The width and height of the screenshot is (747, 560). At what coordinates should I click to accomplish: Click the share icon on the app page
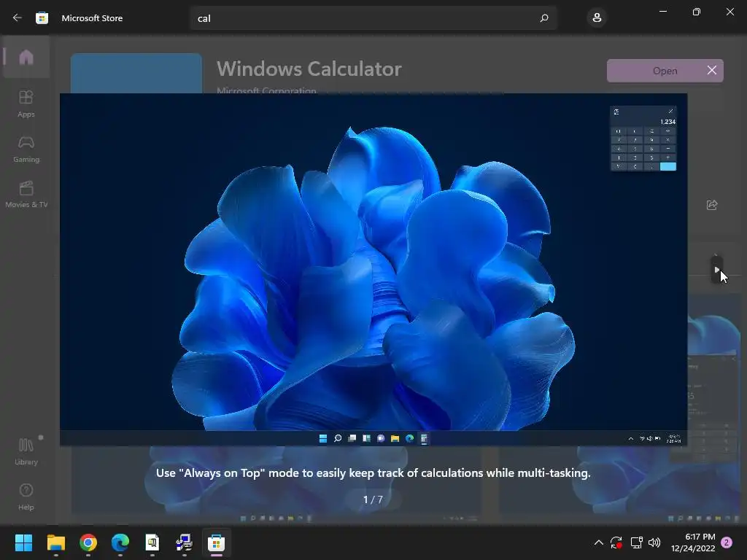[x=712, y=205]
